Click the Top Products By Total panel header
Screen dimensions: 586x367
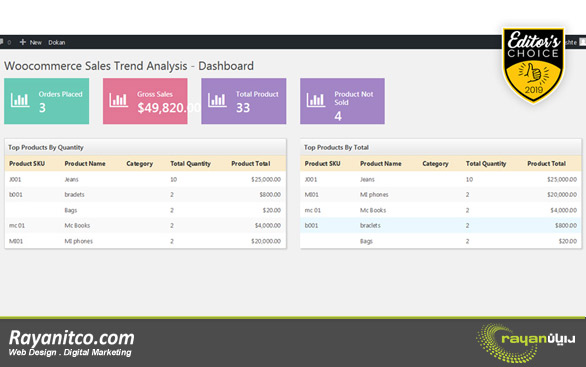click(x=441, y=147)
